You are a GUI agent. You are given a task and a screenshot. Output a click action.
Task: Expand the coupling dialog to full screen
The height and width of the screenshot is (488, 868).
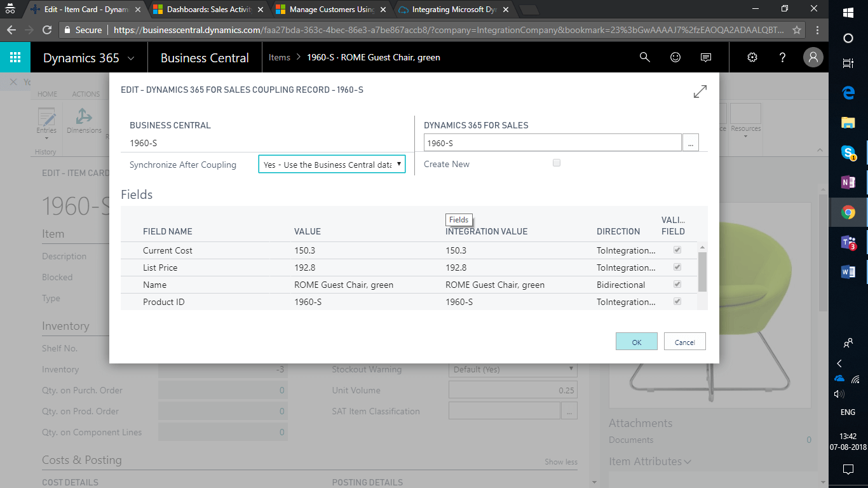pos(700,91)
